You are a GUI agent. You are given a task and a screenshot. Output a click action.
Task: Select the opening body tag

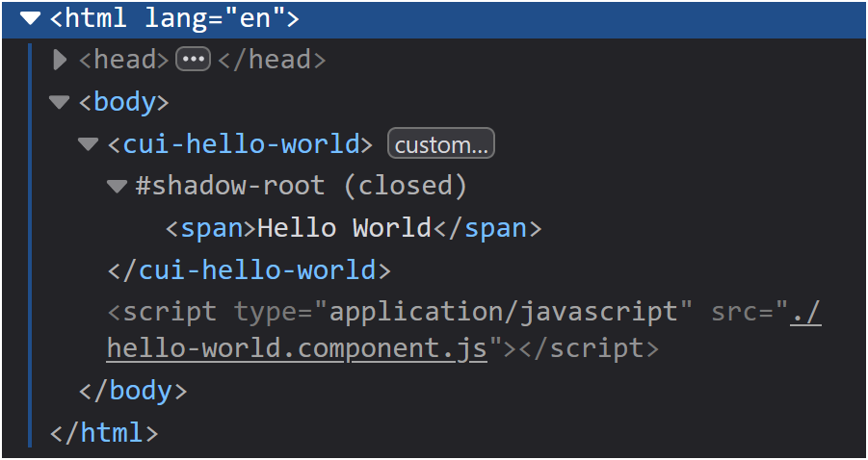pyautogui.click(x=124, y=102)
